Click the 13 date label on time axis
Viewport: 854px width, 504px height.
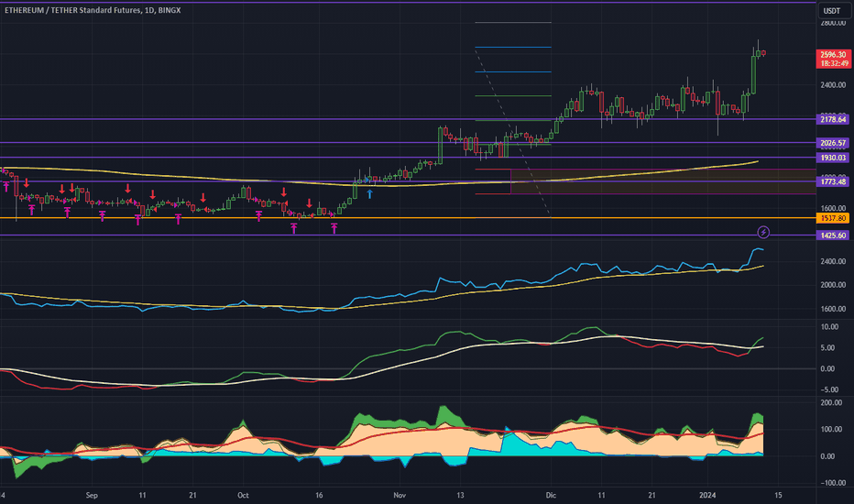[460, 495]
